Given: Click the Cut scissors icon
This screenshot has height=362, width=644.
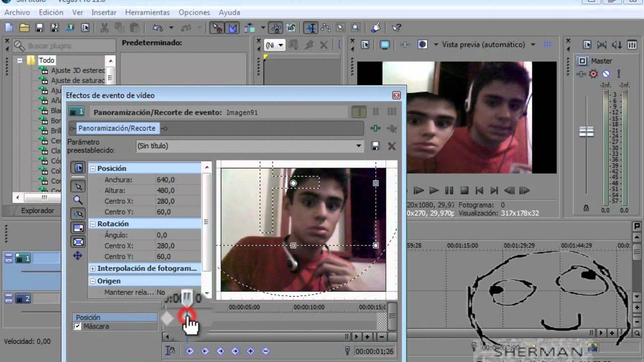Looking at the screenshot, I should click(x=104, y=28).
